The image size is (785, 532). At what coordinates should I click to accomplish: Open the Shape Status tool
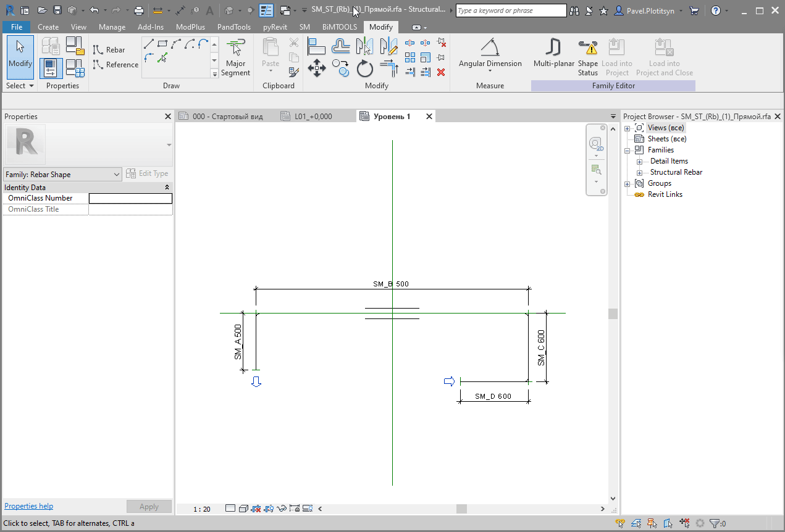point(587,56)
